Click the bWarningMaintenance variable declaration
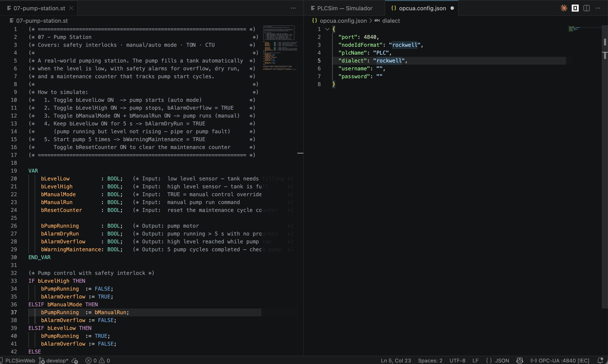The width and height of the screenshot is (608, 364). 71,249
